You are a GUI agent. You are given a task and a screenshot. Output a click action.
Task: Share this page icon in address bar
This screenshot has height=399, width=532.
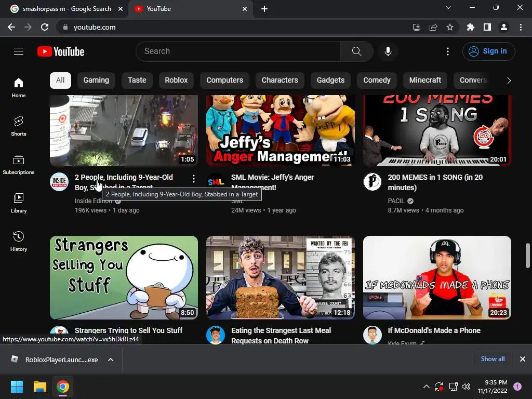(433, 27)
